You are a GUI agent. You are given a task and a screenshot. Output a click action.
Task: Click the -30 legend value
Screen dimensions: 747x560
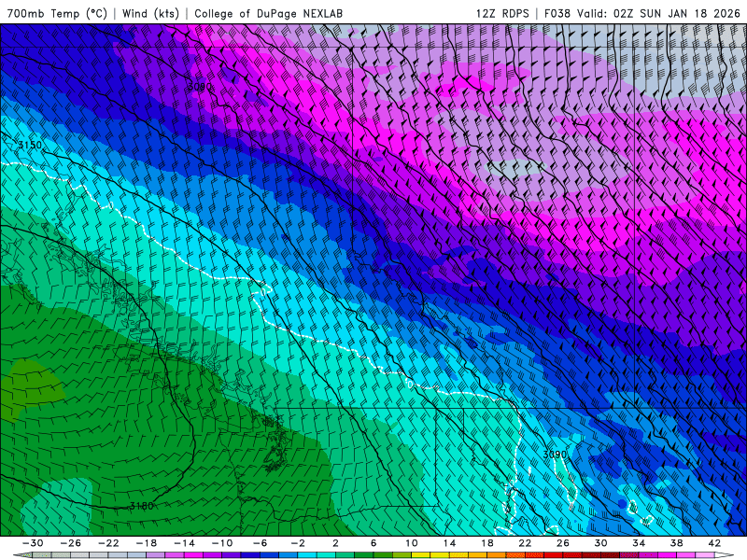pos(33,543)
